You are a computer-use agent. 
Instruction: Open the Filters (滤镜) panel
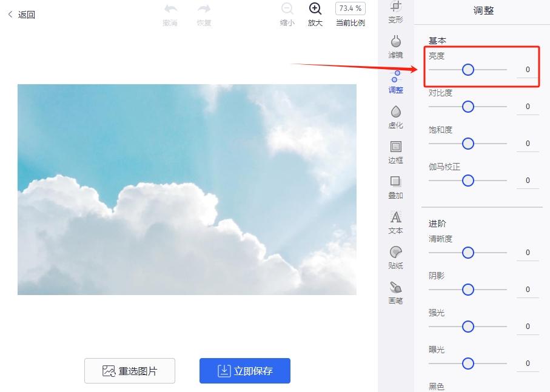tap(395, 47)
